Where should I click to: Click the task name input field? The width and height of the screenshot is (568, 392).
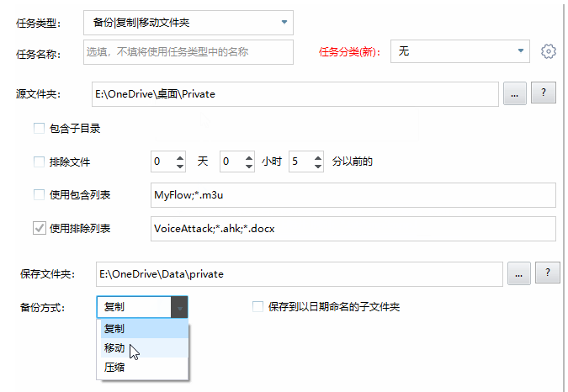[x=188, y=52]
